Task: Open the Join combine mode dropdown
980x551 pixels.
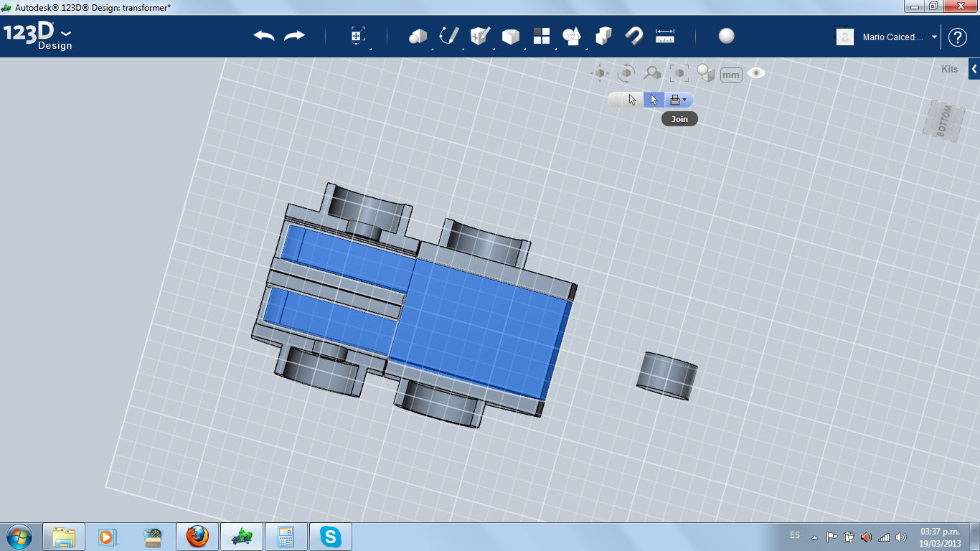Action: pyautogui.click(x=678, y=100)
